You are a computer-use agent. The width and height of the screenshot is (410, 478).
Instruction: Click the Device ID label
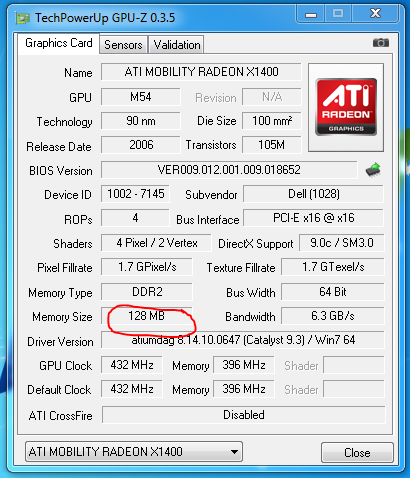tap(68, 195)
